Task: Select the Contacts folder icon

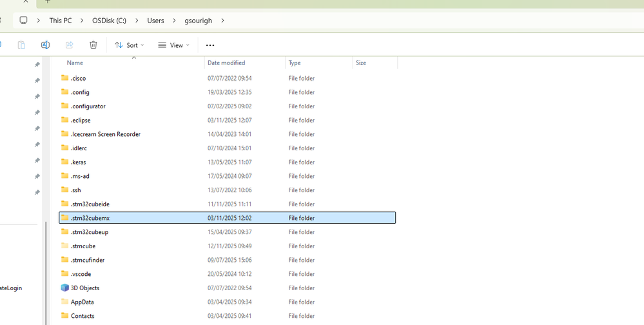Action: [64, 315]
